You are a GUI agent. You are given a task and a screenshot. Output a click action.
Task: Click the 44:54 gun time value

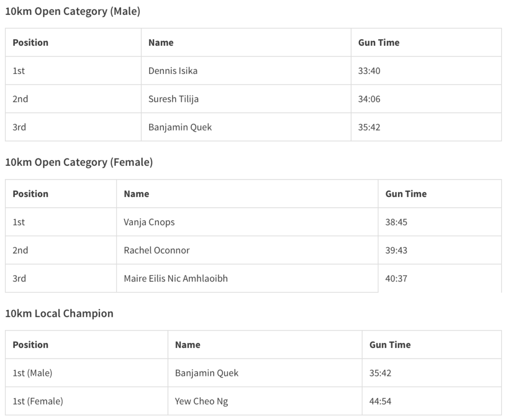(x=381, y=401)
